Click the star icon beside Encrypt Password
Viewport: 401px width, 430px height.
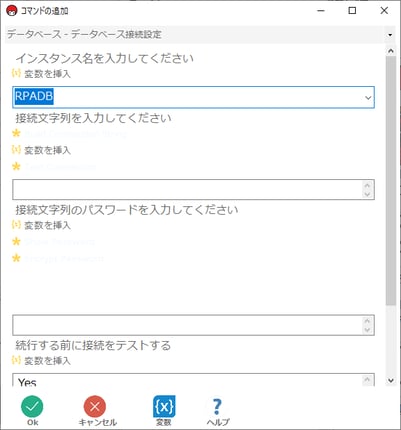(16, 258)
